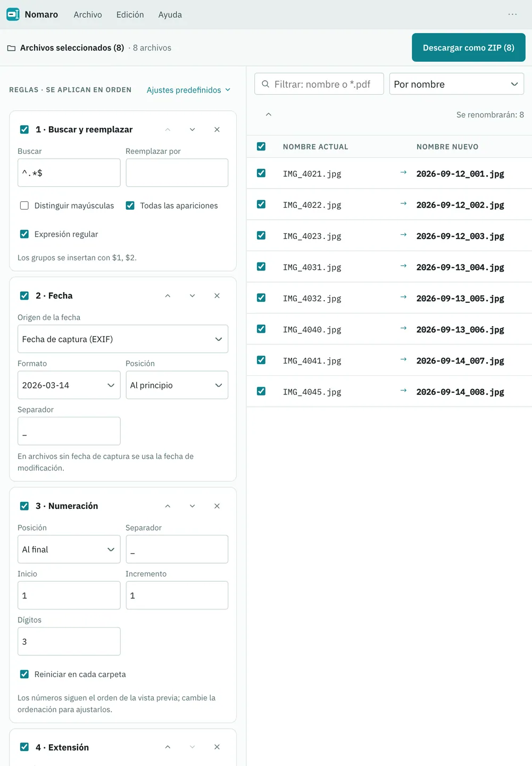Click the folder icon beside Archivos seleccionados
532x766 pixels.
11,48
